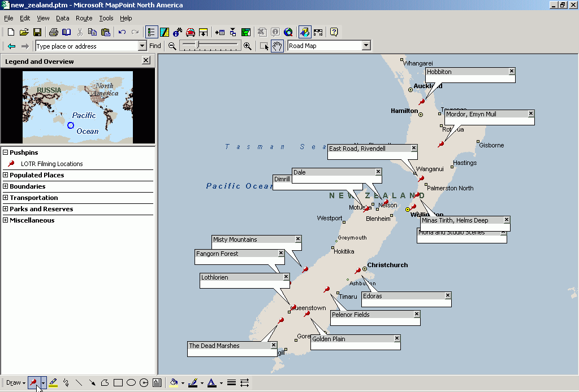Collapse the Pushpins legend section

pos(6,153)
